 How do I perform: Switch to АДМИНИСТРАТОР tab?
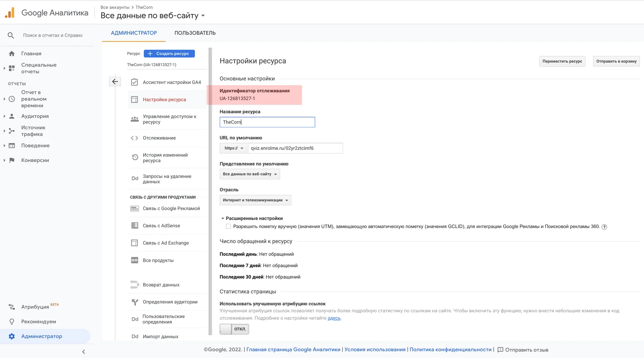pos(134,33)
